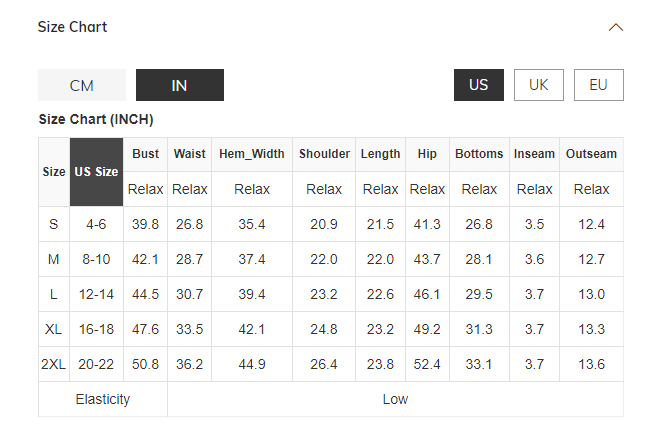Click the Elasticity row label
This screenshot has width=666, height=443.
point(103,399)
